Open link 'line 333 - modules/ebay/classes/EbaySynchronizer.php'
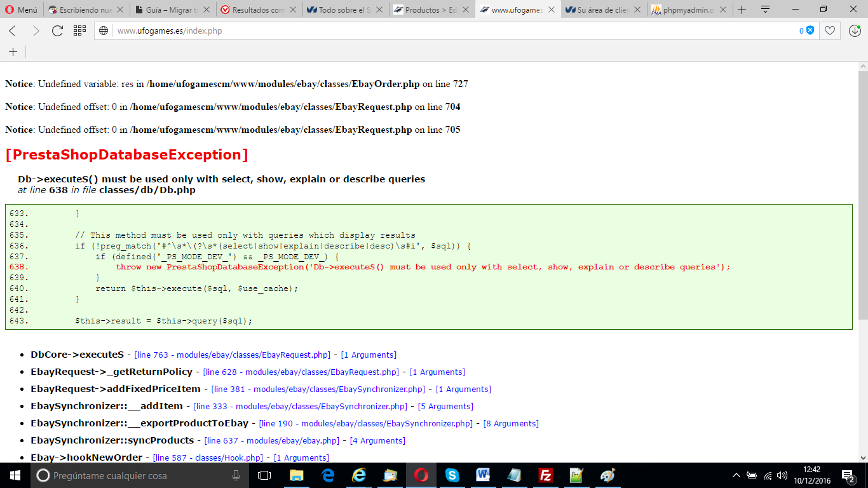The height and width of the screenshot is (488, 868). click(301, 407)
